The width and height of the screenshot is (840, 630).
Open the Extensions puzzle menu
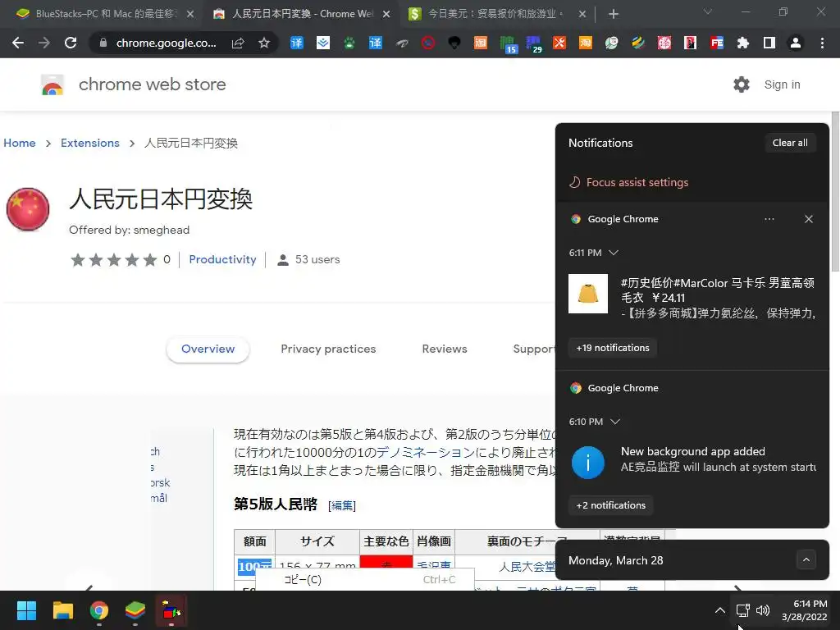[x=743, y=43]
